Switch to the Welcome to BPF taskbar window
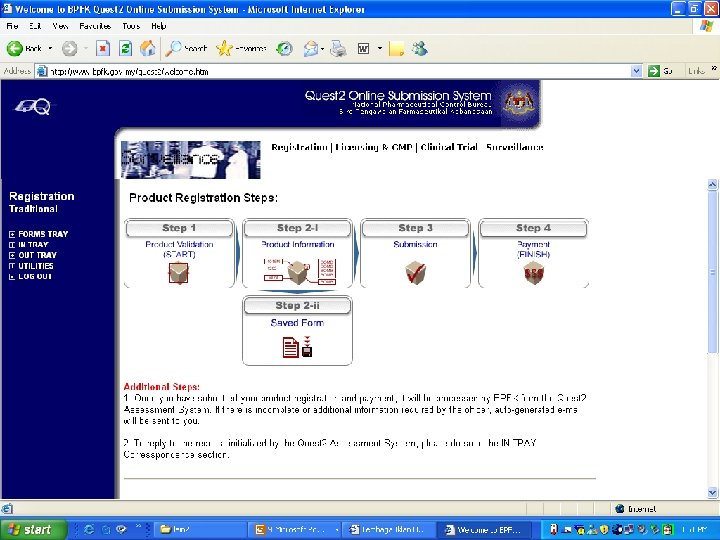 tap(484, 530)
